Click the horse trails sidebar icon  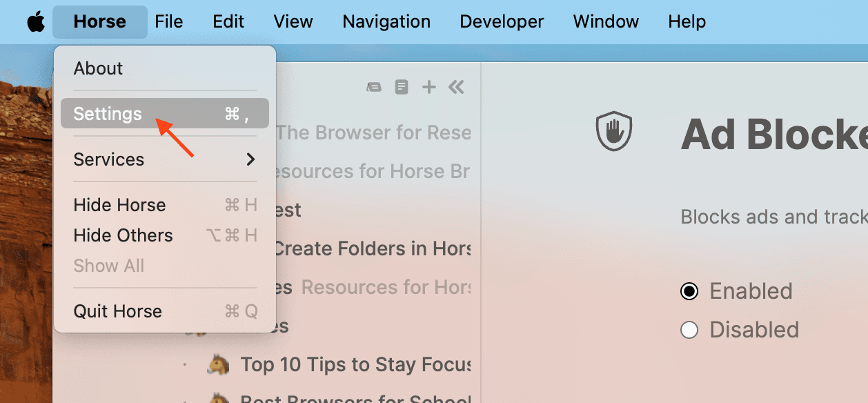(x=374, y=87)
